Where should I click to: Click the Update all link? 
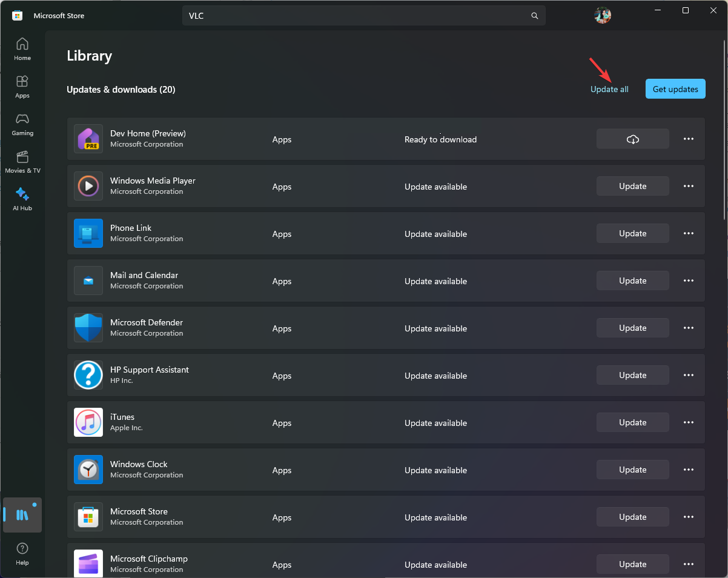point(609,89)
